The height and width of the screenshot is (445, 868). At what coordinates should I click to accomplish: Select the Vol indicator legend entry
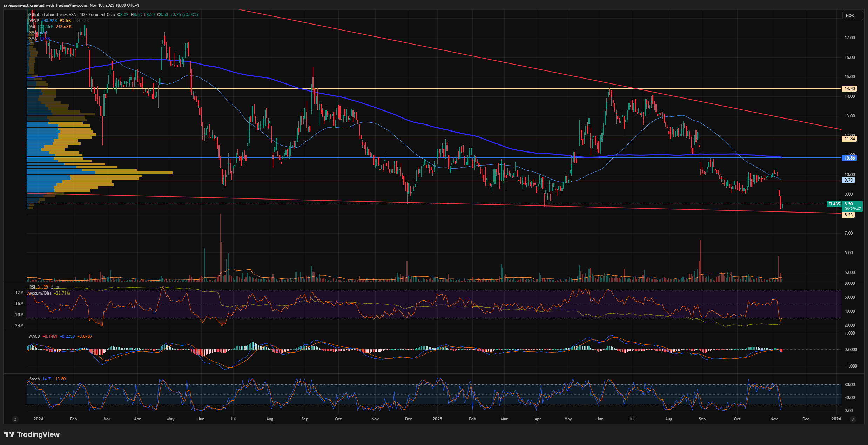[32, 27]
